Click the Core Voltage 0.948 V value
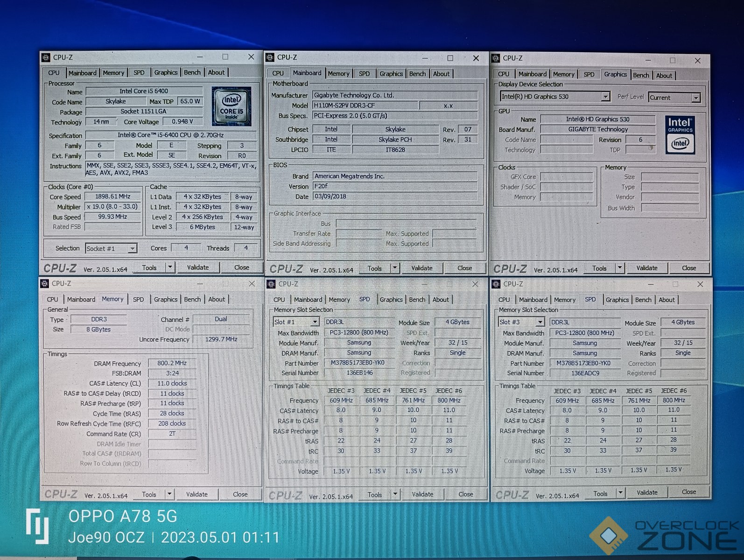744x560 pixels. tap(182, 122)
